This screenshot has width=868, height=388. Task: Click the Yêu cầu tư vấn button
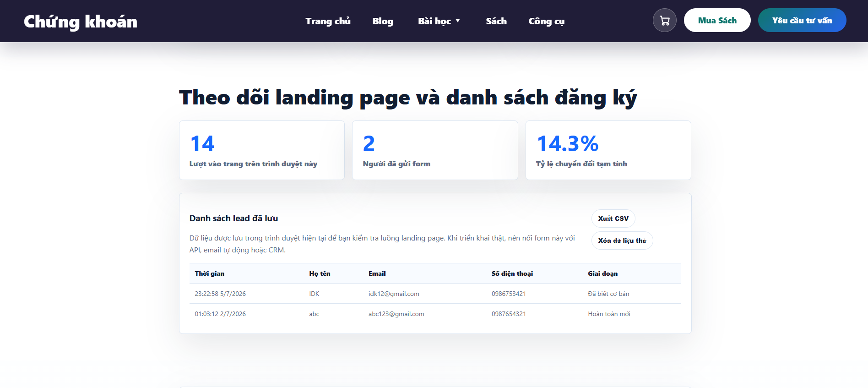(x=802, y=20)
